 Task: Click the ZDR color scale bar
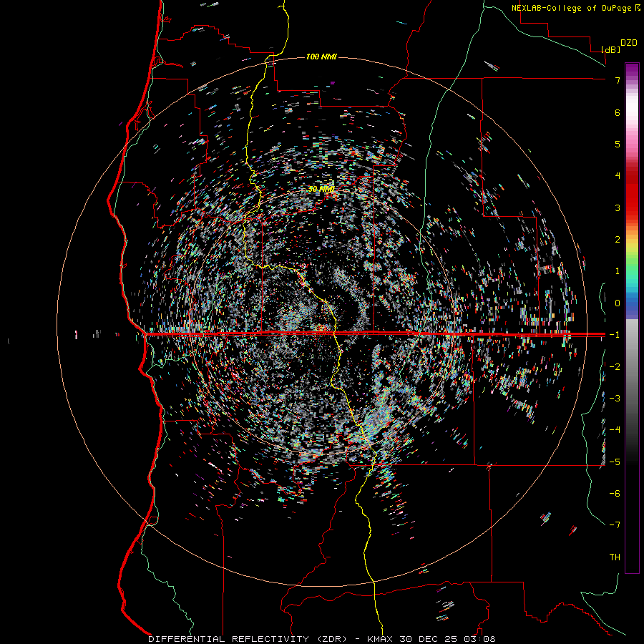tap(632, 318)
